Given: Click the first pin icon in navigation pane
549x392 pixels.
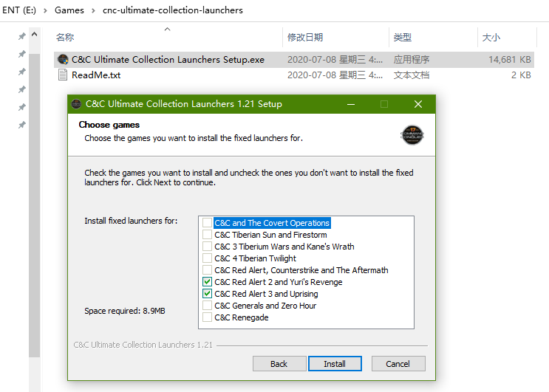Looking at the screenshot, I should [22, 36].
